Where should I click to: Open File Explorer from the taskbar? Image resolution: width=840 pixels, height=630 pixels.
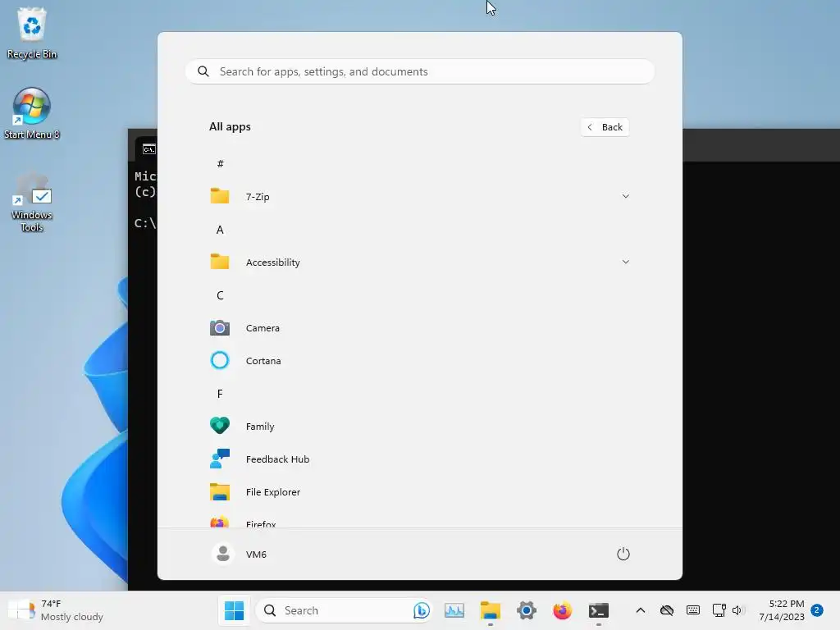pyautogui.click(x=491, y=610)
